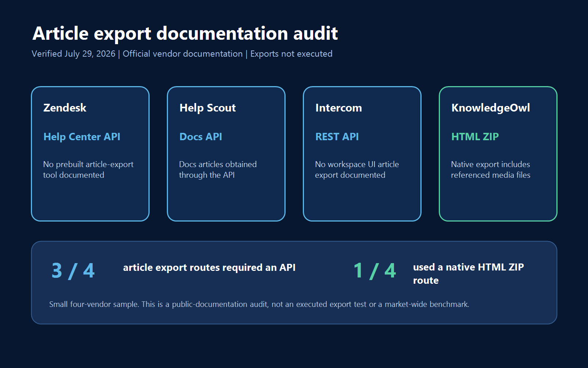Select the KnowledgeOwl card heading
This screenshot has height=368, width=588.
click(491, 108)
